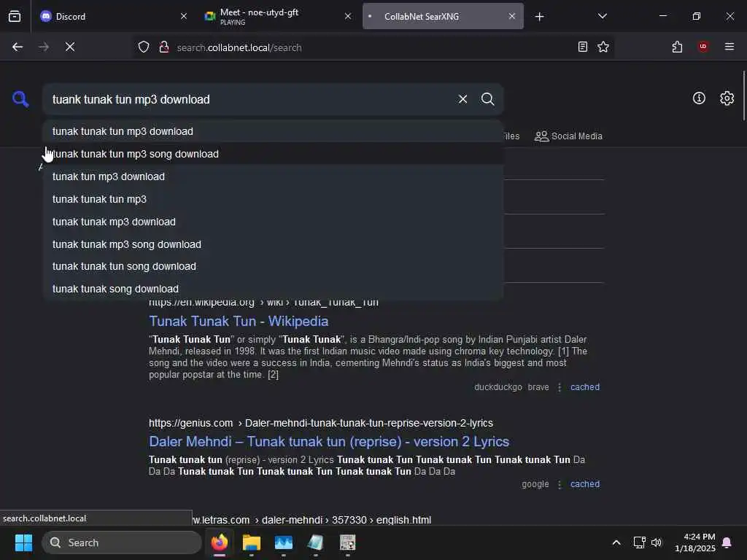The width and height of the screenshot is (747, 560).
Task: Open the Windows Start menu
Action: (23, 542)
